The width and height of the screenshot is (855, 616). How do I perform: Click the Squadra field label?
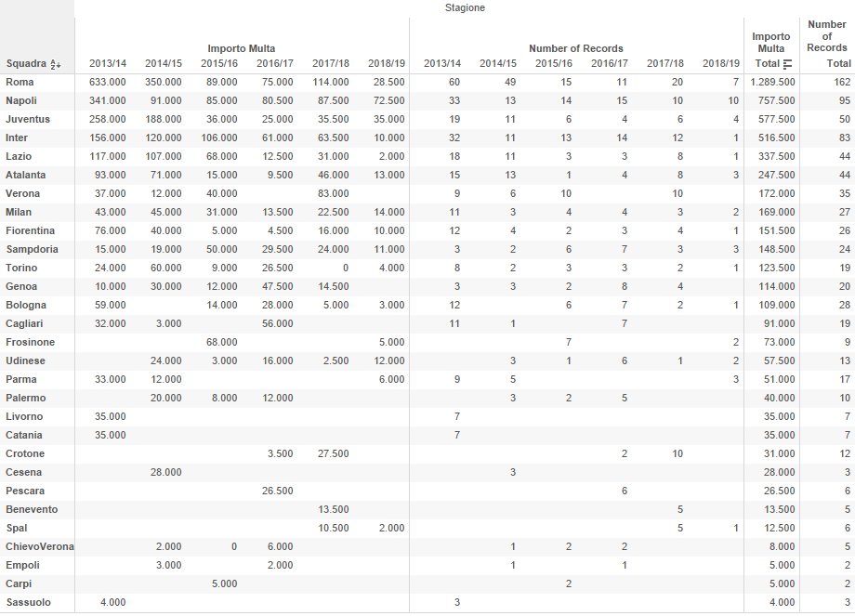[25, 64]
